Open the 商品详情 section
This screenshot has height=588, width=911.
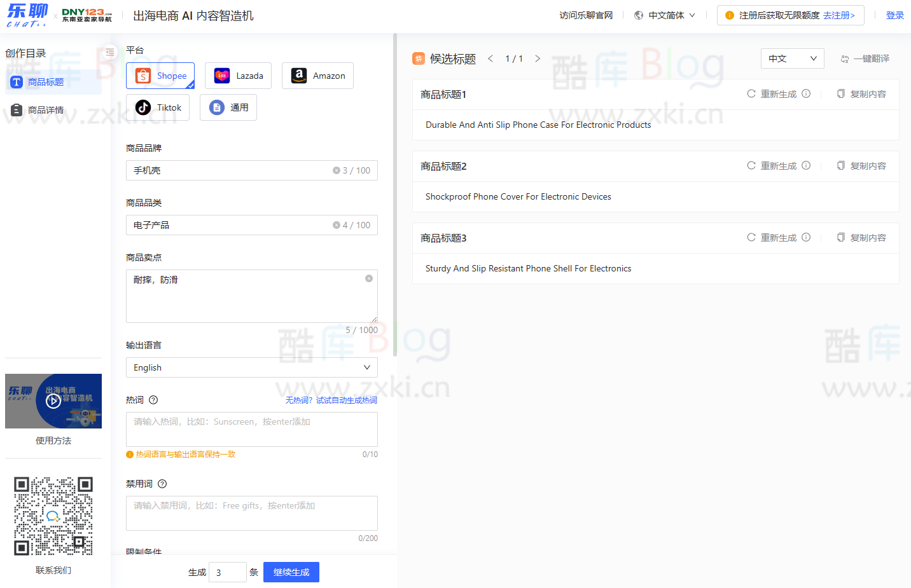coord(53,109)
